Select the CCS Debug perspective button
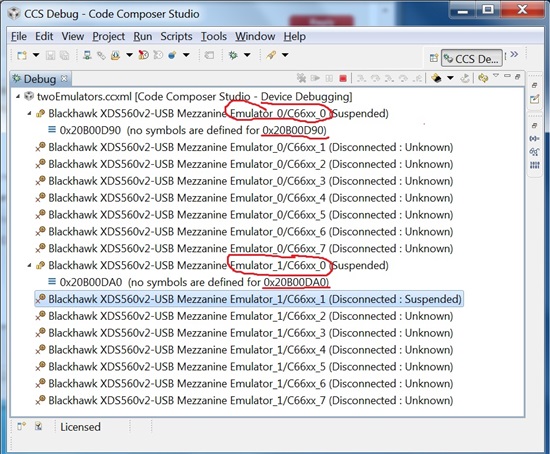This screenshot has height=454, width=550. pos(471,58)
